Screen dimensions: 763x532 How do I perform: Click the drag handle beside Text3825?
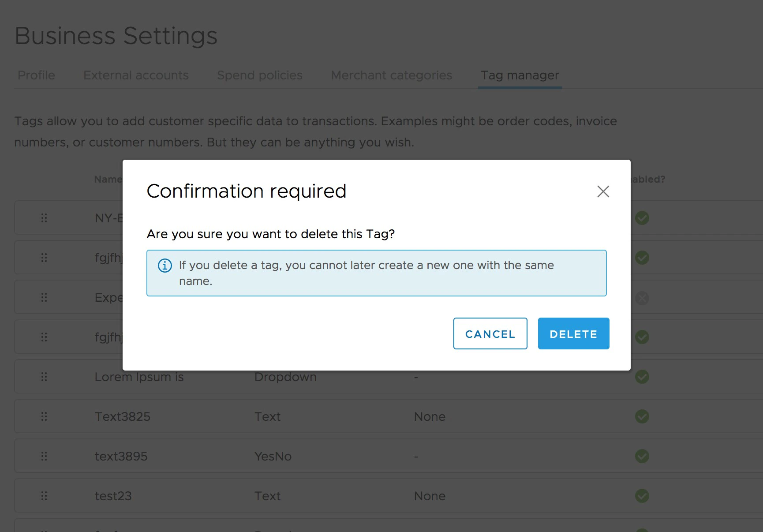(x=44, y=416)
